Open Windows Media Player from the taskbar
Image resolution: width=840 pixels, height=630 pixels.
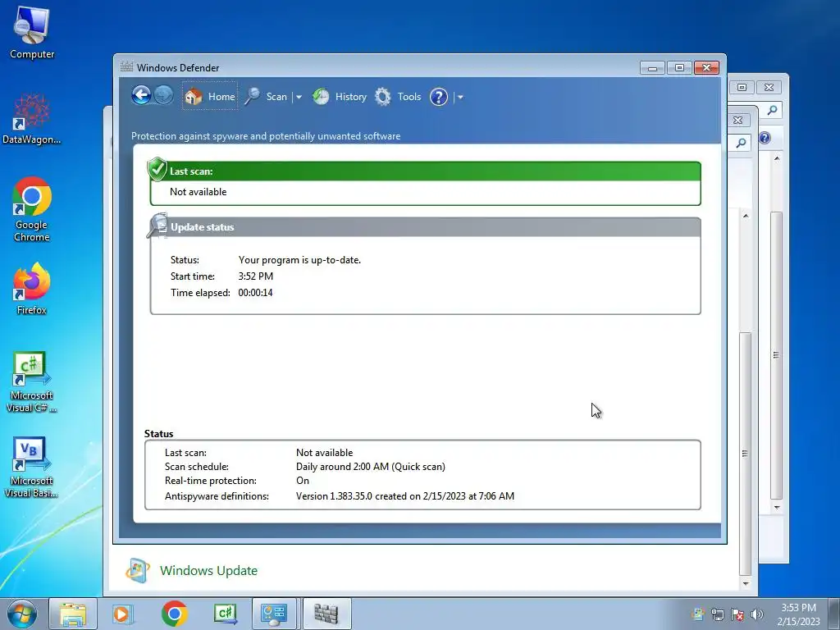tap(123, 614)
